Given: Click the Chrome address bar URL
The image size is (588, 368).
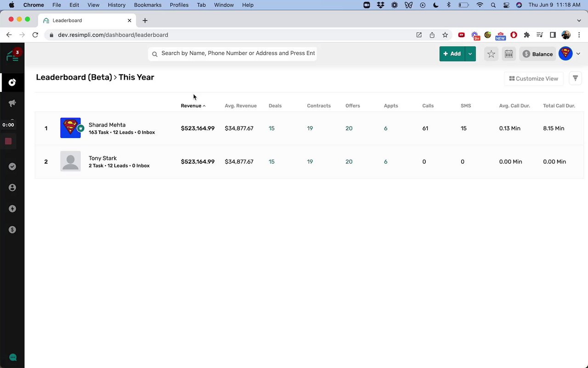Looking at the screenshot, I should click(113, 35).
